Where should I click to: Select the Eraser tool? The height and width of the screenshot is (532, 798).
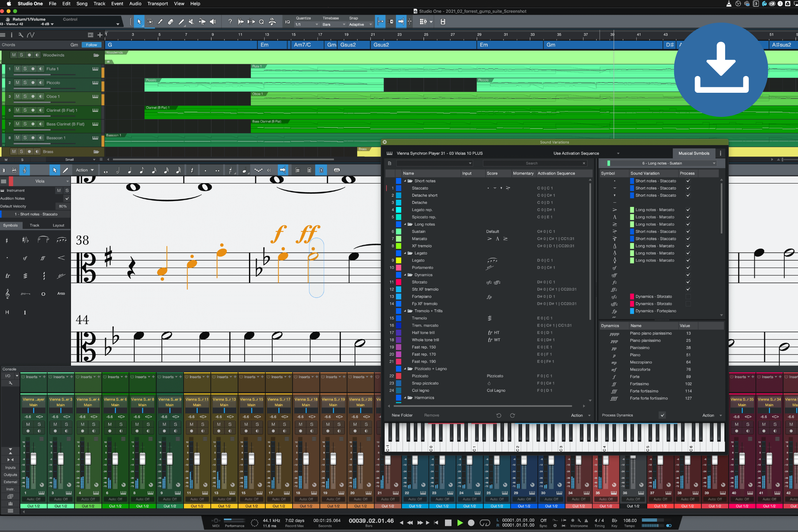[170, 21]
